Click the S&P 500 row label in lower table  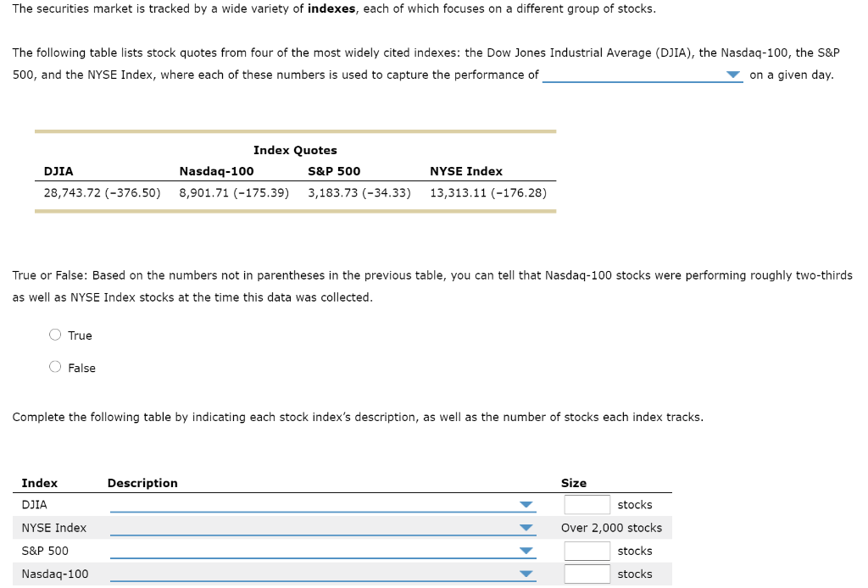[45, 551]
